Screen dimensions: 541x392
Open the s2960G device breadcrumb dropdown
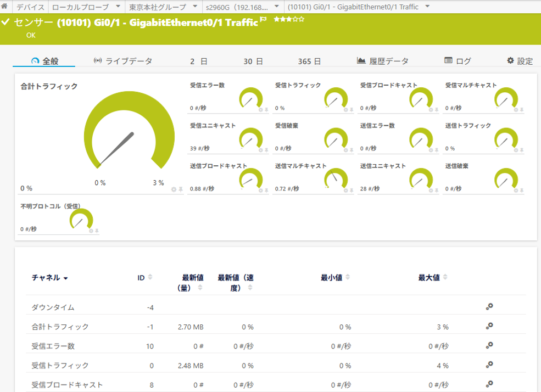click(277, 7)
